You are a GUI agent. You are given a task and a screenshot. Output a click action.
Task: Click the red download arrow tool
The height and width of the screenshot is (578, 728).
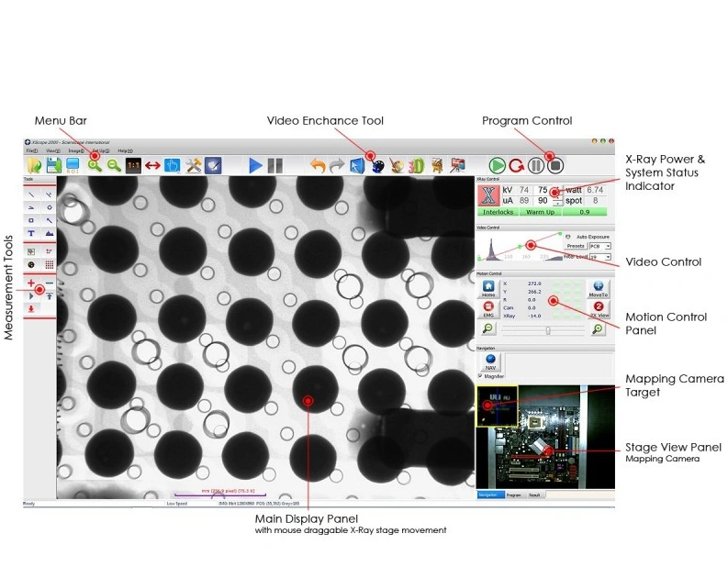[x=31, y=308]
